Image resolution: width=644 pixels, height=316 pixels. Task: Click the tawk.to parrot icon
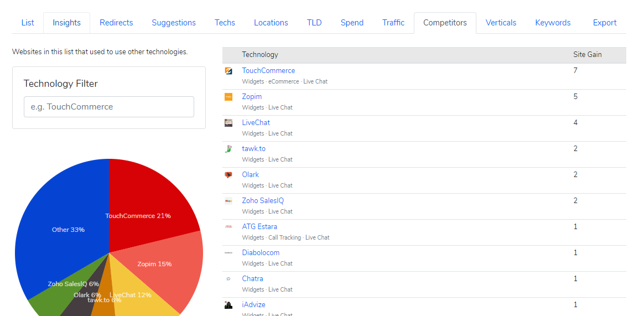(x=228, y=149)
